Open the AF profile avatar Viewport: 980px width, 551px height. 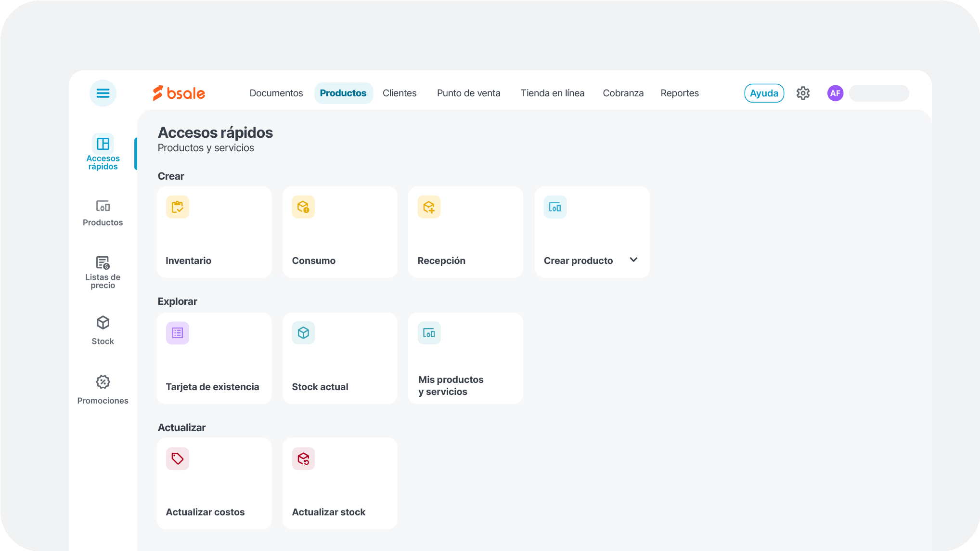point(835,93)
